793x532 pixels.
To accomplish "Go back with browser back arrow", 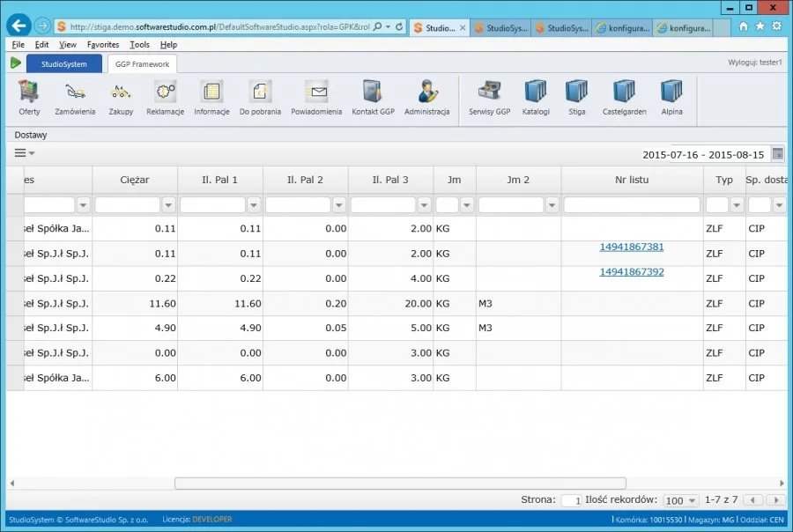I will 19,26.
